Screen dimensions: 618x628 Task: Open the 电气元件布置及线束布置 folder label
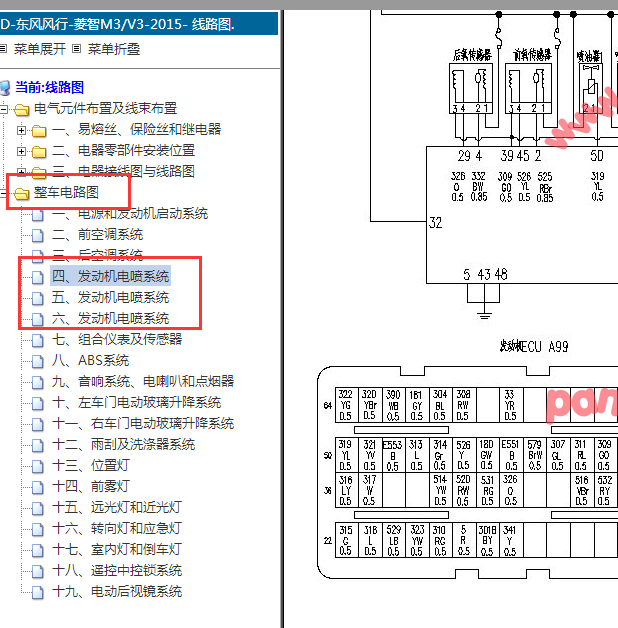pyautogui.click(x=105, y=108)
